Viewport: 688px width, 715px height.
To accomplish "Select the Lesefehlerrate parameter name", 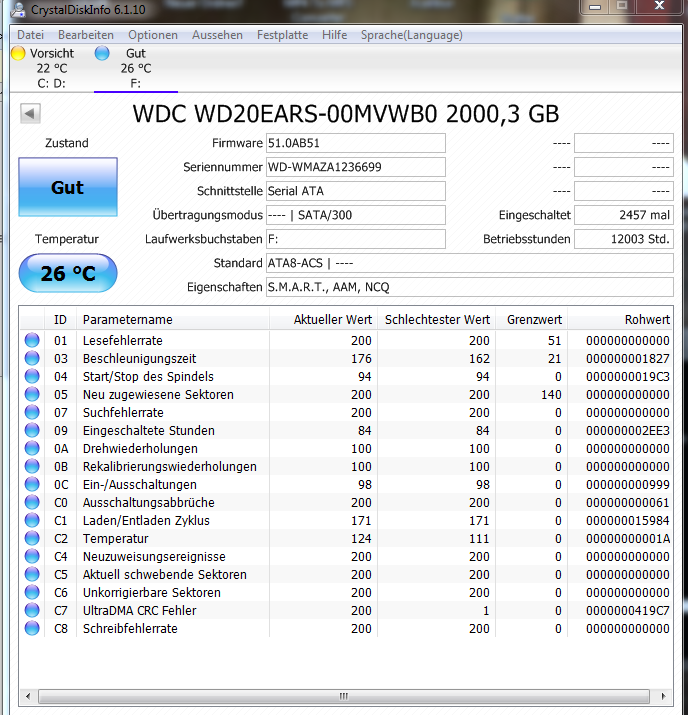I will pos(123,340).
